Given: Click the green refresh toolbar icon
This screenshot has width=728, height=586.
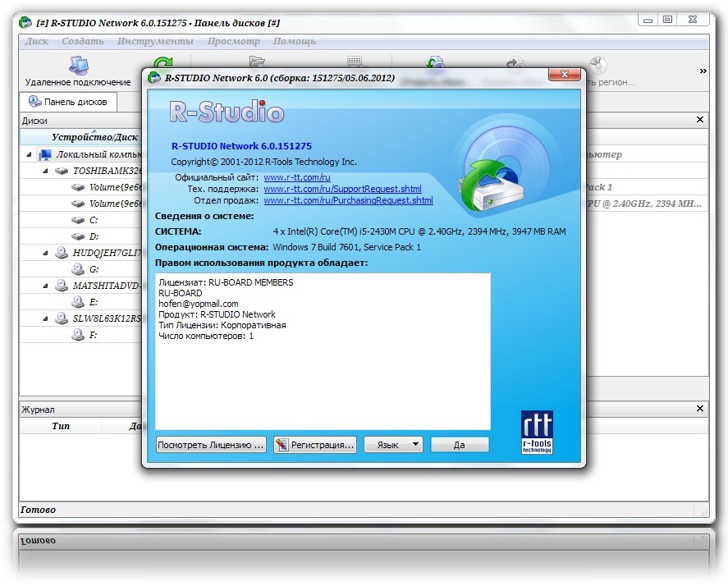Looking at the screenshot, I should pyautogui.click(x=163, y=64).
